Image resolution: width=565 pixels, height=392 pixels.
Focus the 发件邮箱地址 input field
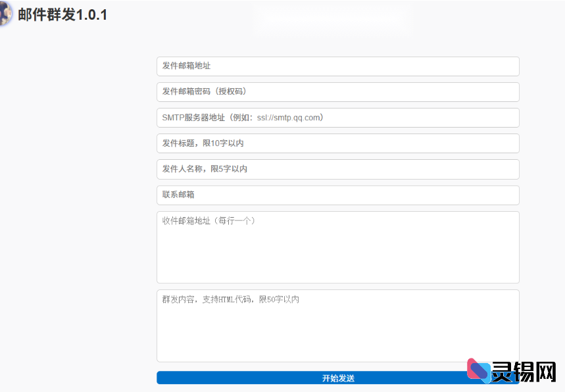tap(337, 66)
